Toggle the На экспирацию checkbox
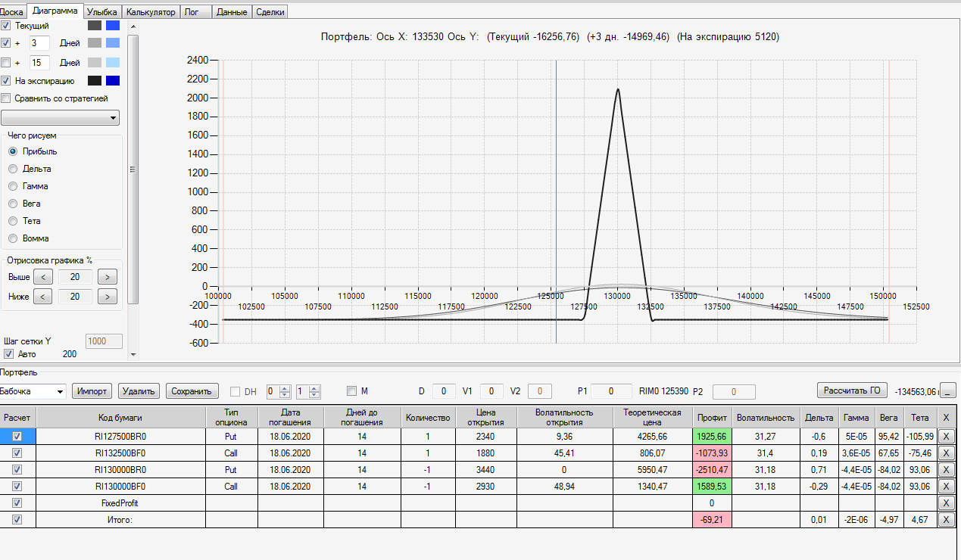This screenshot has height=560, width=961. coord(6,81)
